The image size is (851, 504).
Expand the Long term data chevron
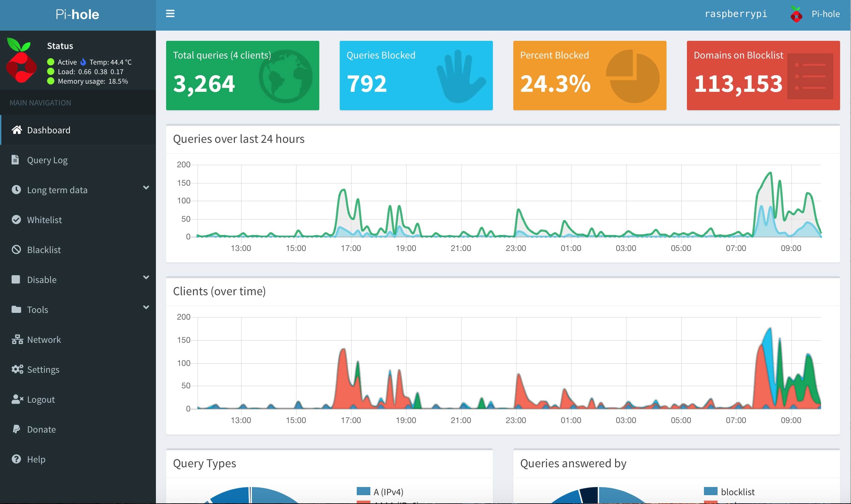[146, 188]
